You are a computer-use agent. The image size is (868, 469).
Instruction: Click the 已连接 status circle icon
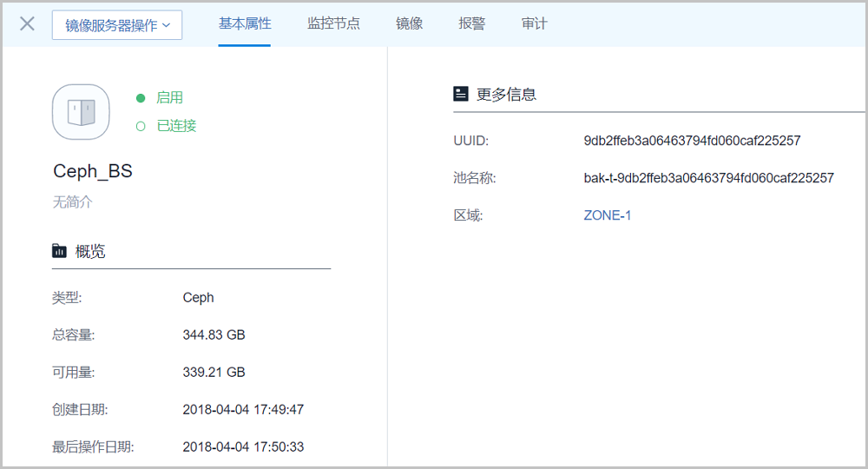141,126
